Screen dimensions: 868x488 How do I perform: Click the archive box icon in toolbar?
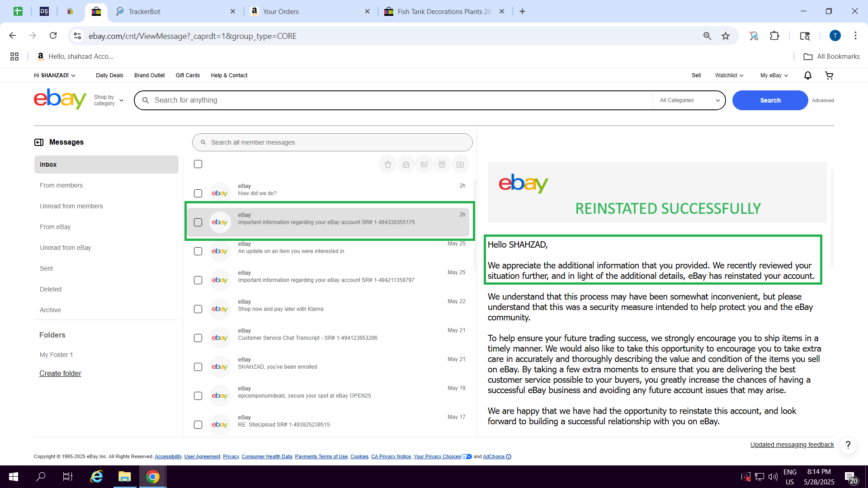(442, 164)
